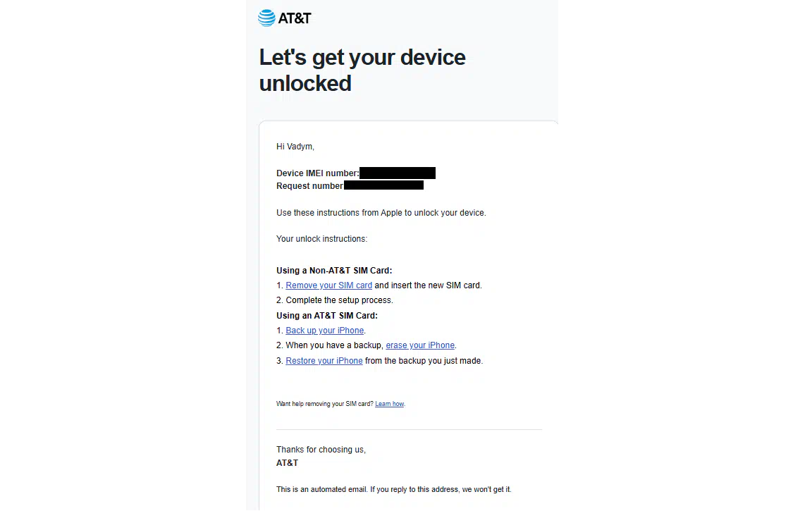
Task: Click the Learn how link
Action: pos(389,404)
